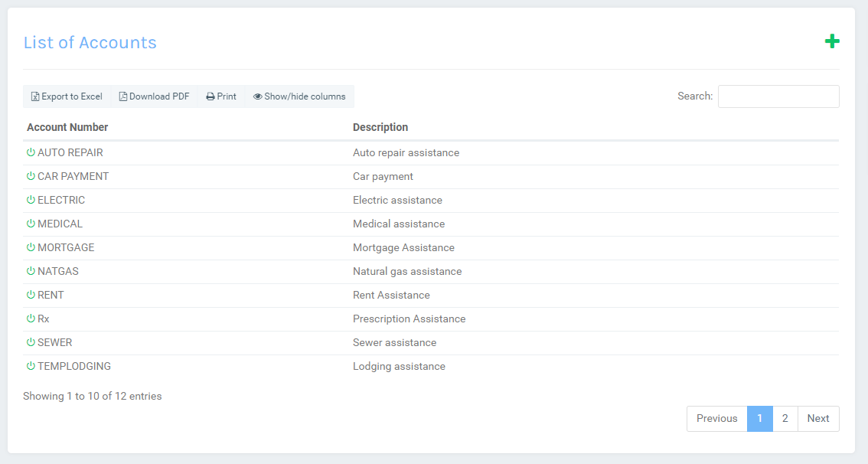Click power icon next to Rx
868x464 pixels.
coord(31,319)
